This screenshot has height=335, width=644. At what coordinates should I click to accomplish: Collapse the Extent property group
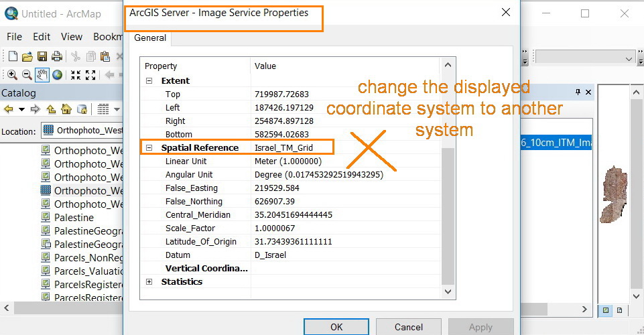point(149,81)
